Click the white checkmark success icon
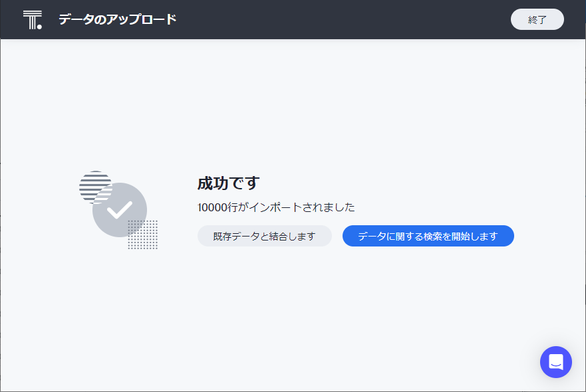This screenshot has width=586, height=392. [120, 210]
